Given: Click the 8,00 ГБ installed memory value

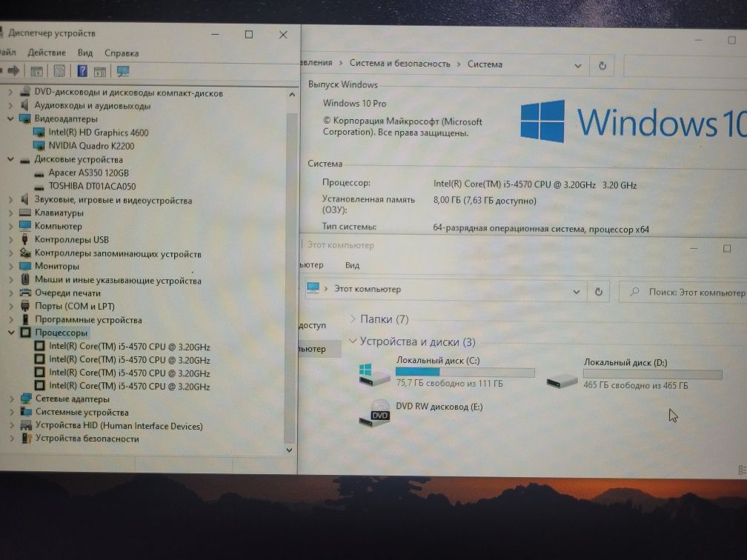Looking at the screenshot, I should click(485, 201).
